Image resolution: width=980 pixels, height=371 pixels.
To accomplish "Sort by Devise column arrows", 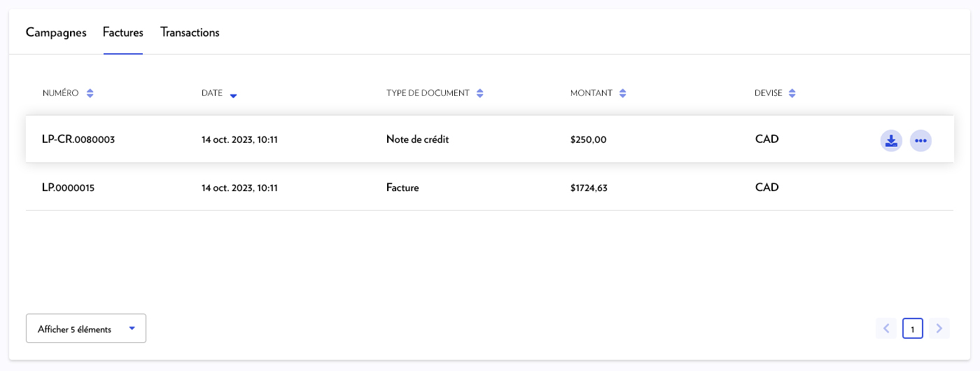I will (792, 93).
